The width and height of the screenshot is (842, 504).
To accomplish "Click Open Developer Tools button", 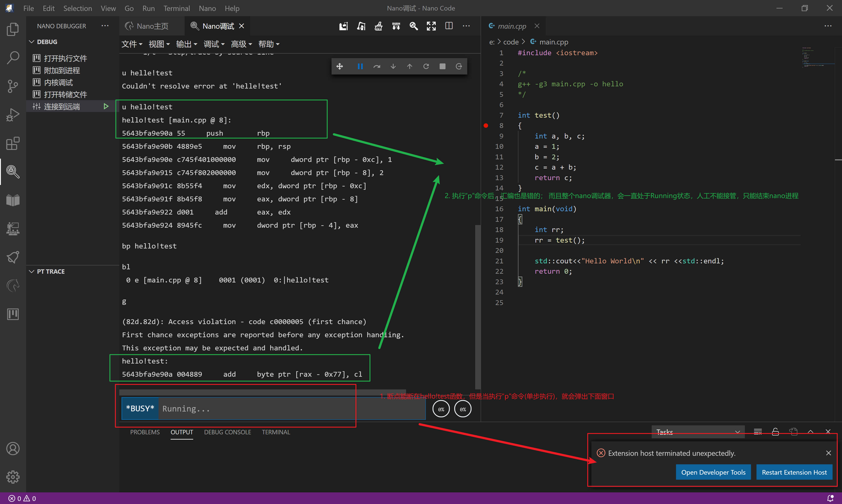I will pos(713,472).
